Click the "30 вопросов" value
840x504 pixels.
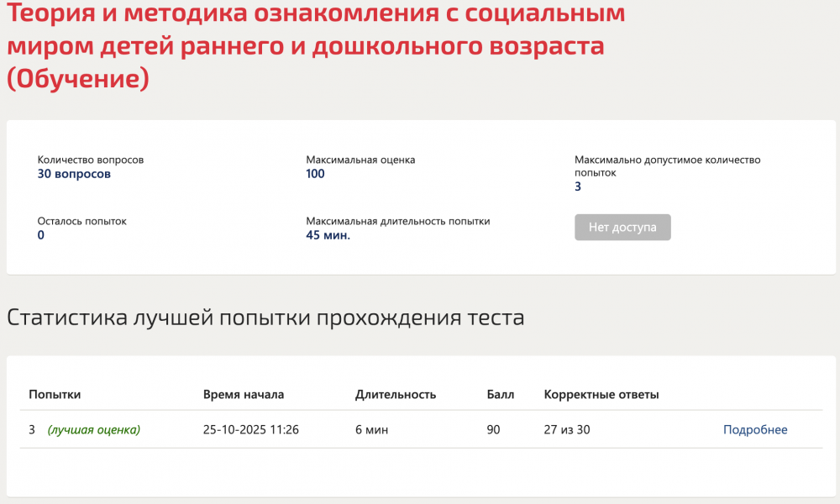74,174
